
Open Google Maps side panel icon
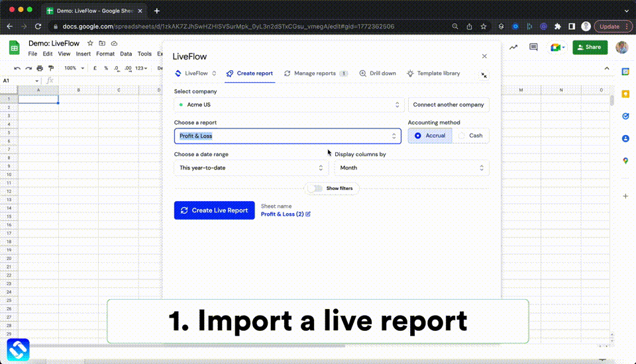click(x=625, y=161)
